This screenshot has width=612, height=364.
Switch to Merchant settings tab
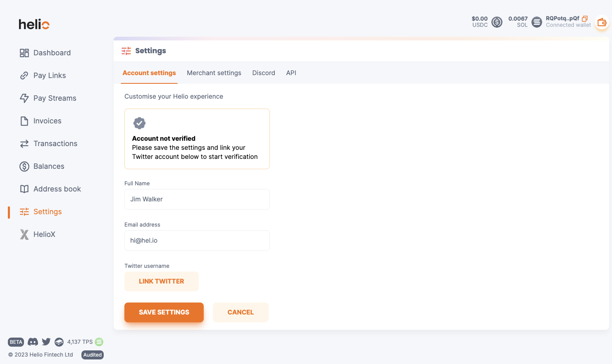pos(214,73)
